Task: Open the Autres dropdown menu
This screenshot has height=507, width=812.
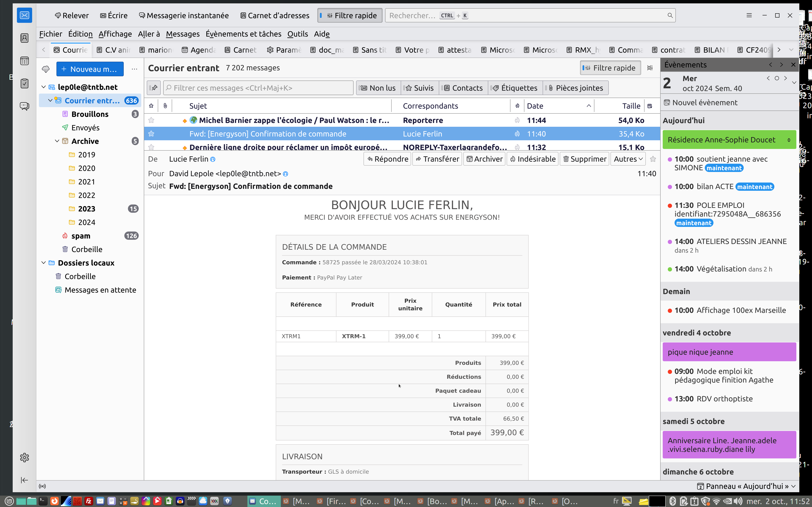Action: click(x=628, y=159)
